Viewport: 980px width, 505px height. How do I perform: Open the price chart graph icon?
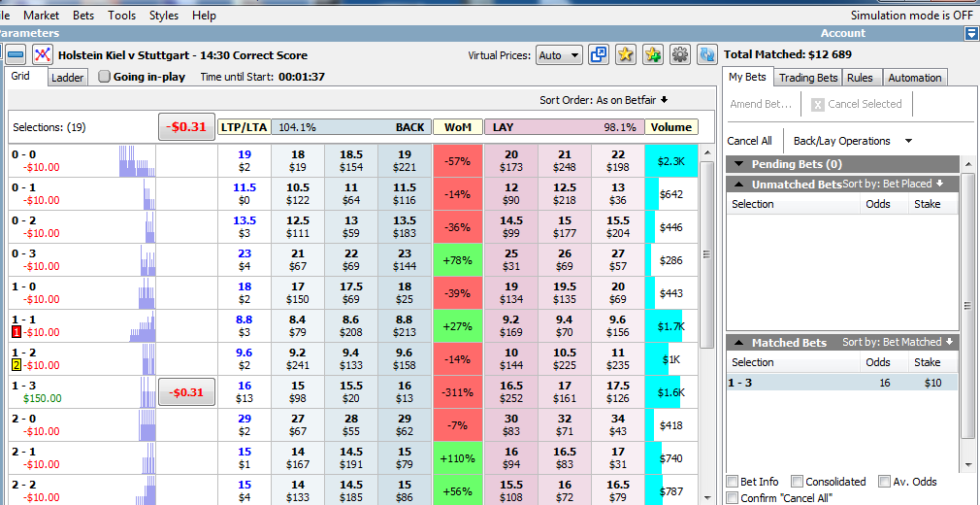coord(43,55)
